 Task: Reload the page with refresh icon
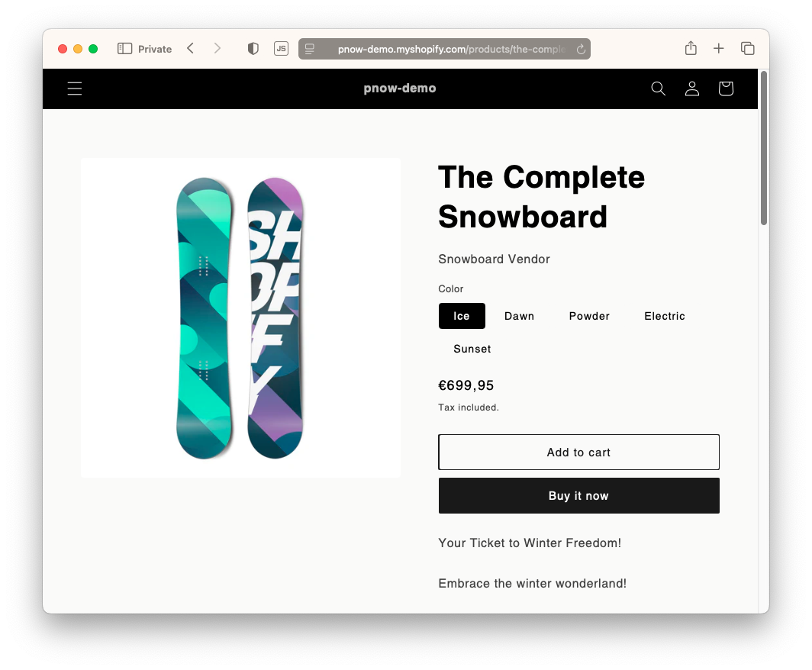581,49
